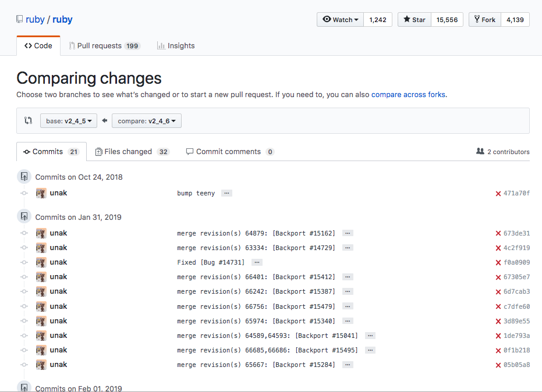Click the repository book icon beside ruby

pyautogui.click(x=20, y=19)
